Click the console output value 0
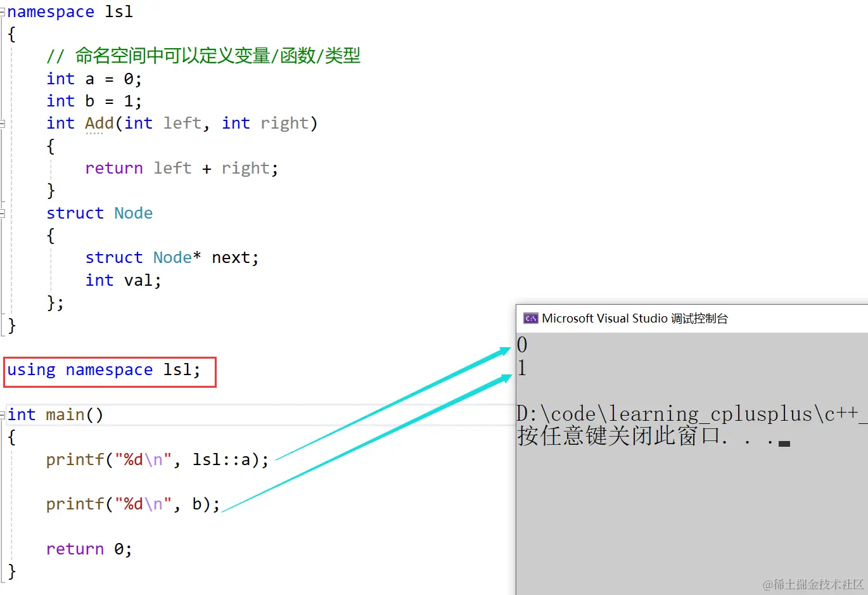The width and height of the screenshot is (868, 595). click(x=522, y=345)
